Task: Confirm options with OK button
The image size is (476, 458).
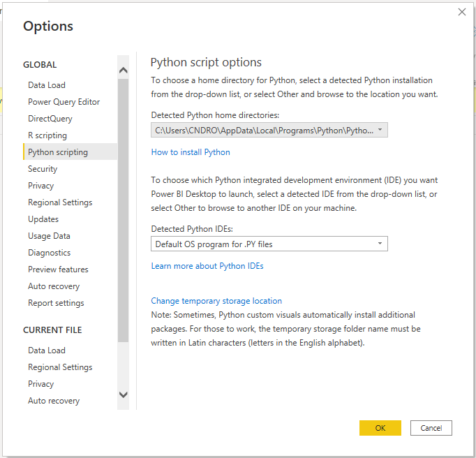Action: tap(380, 428)
